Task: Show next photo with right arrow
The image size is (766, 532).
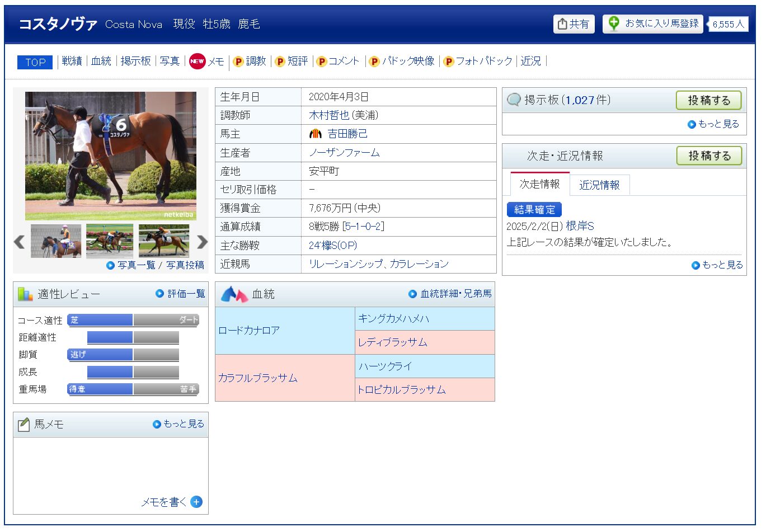Action: (x=202, y=242)
